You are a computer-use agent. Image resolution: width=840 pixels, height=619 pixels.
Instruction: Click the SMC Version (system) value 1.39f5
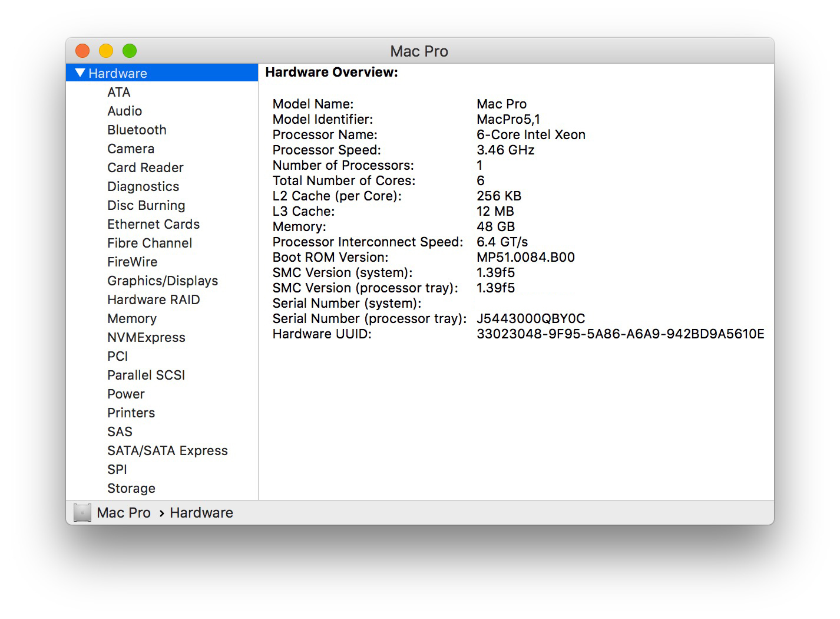[x=495, y=273]
